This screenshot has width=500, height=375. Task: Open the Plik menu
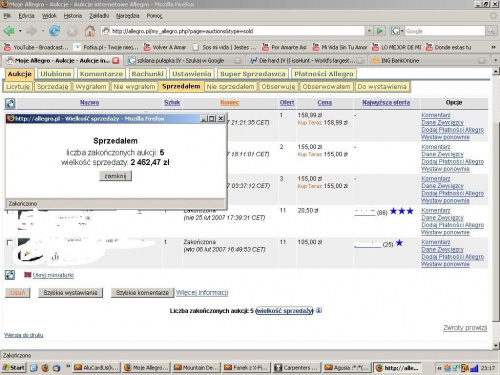tap(7, 16)
